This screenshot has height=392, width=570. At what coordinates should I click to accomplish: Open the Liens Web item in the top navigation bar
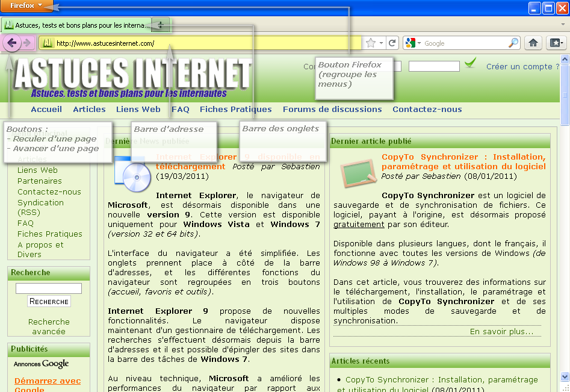click(138, 109)
